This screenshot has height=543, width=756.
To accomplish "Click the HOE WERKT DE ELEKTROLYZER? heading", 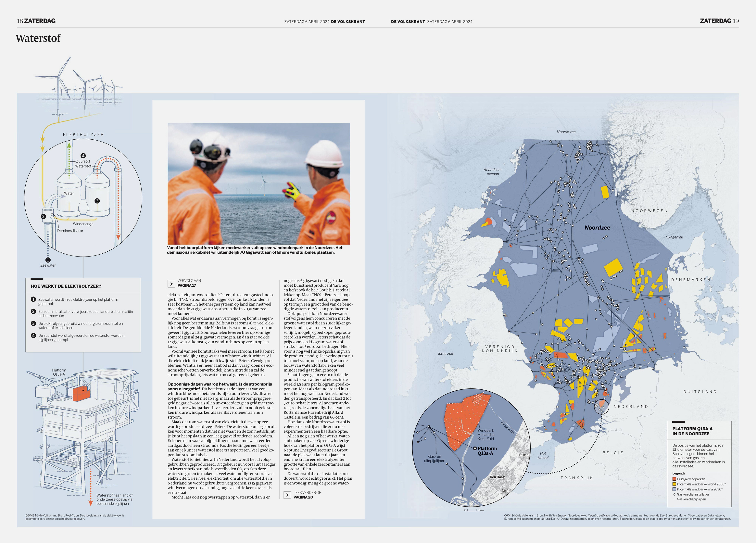I will click(x=66, y=286).
